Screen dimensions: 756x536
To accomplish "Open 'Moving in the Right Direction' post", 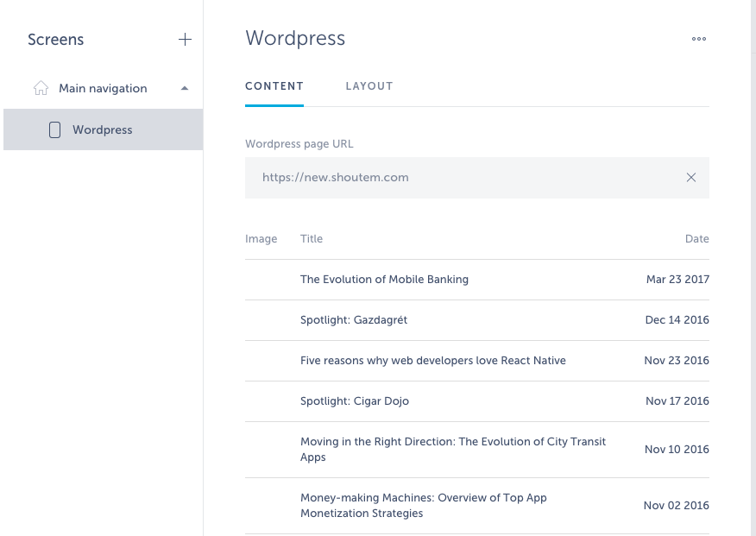I will [453, 449].
